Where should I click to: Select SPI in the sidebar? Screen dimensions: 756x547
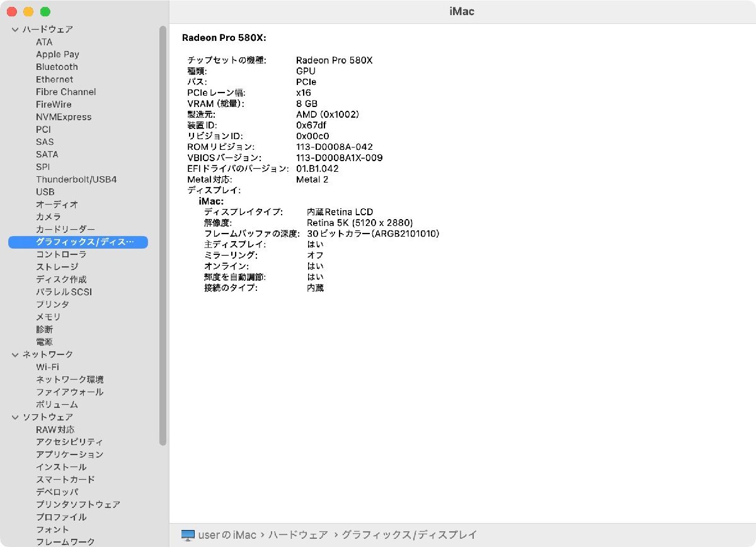(43, 167)
